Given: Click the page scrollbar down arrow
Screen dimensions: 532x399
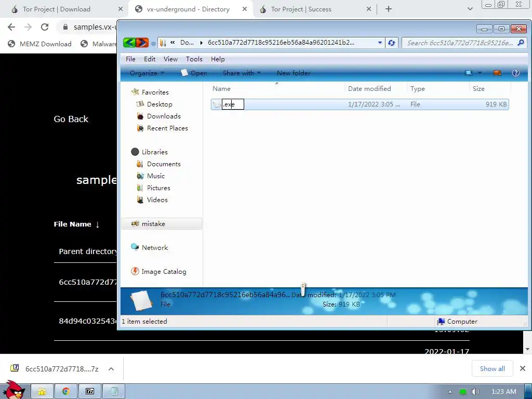Looking at the screenshot, I should point(527,349).
